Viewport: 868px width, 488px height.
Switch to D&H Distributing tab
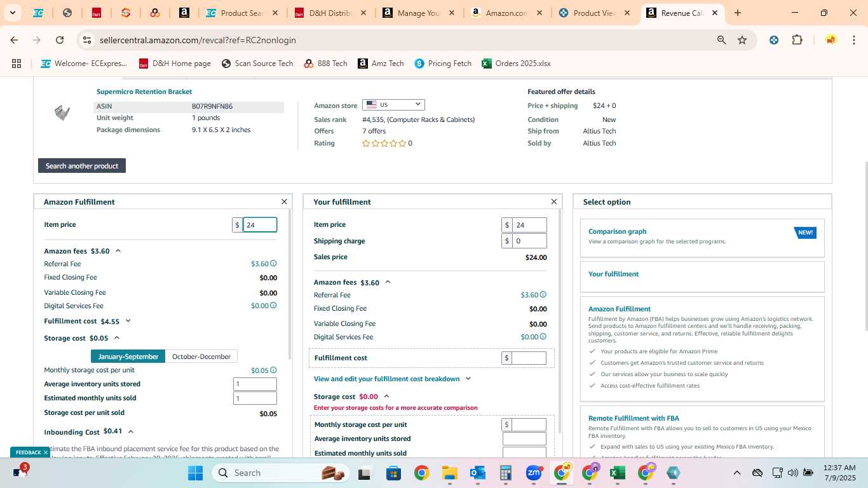click(x=330, y=13)
